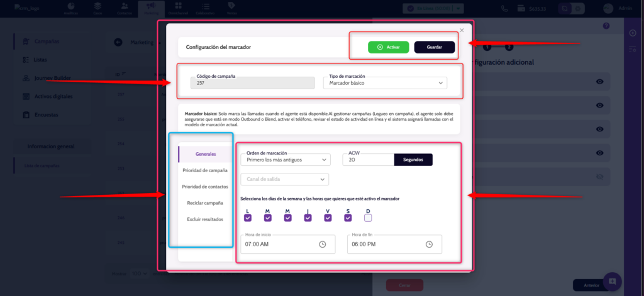Open the Tipo de marcación dropdown

point(385,83)
